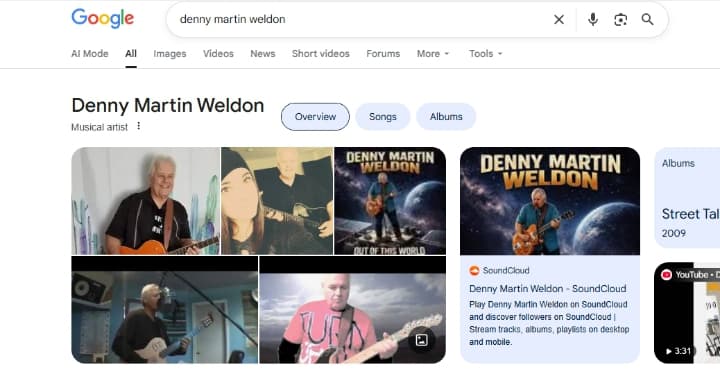720x371 pixels.
Task: Open the Street Talk 2009 album card
Action: pyautogui.click(x=687, y=197)
